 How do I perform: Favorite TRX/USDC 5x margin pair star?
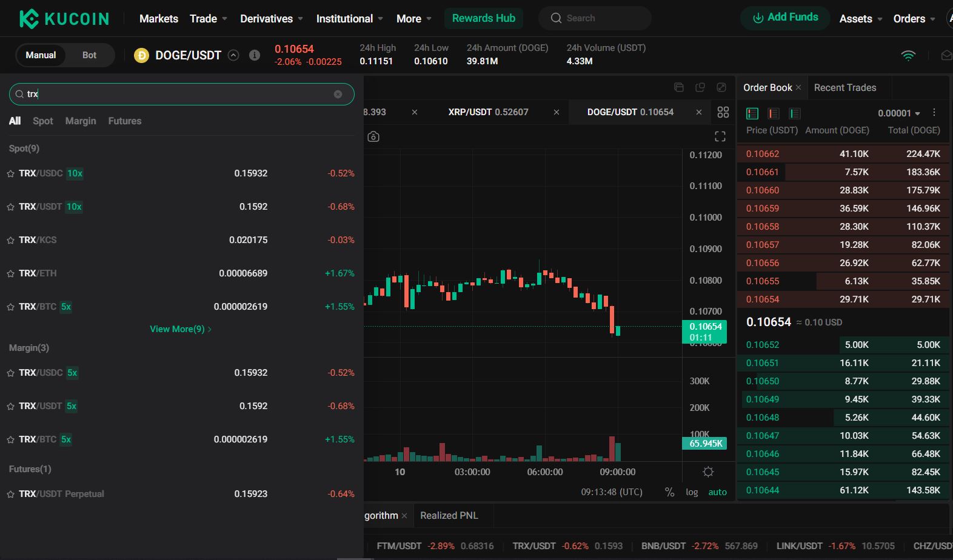(x=10, y=373)
